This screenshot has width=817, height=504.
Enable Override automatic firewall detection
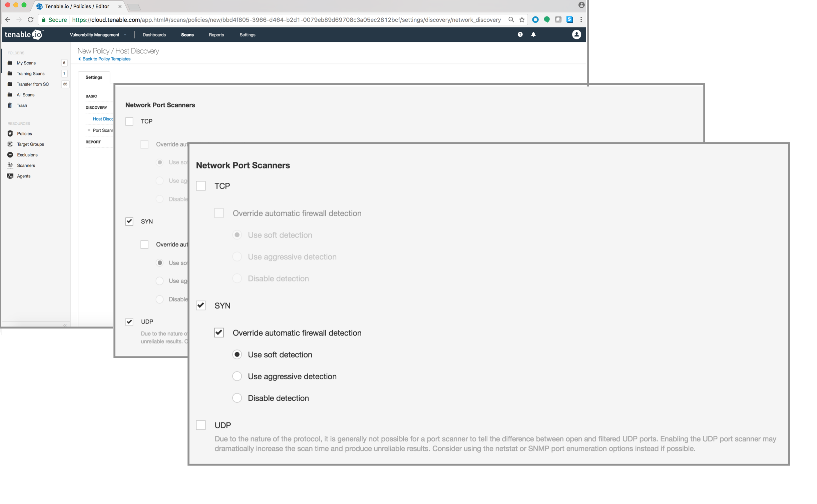click(x=219, y=333)
